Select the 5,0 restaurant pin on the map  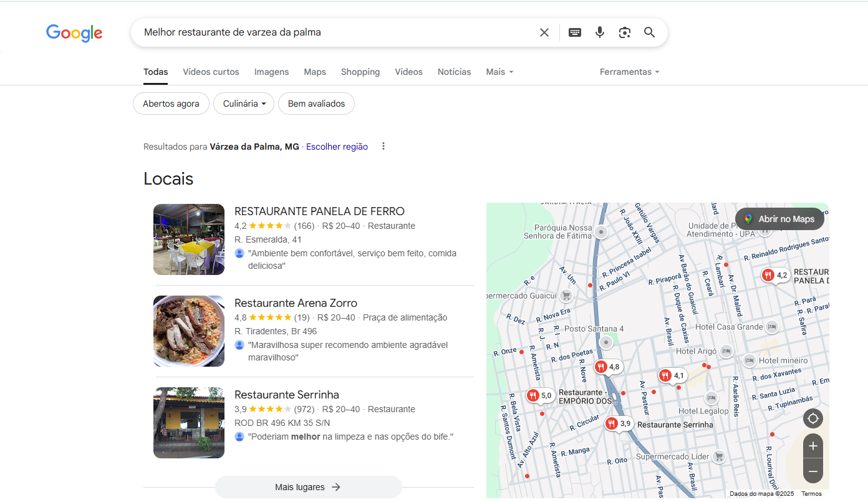pyautogui.click(x=540, y=395)
